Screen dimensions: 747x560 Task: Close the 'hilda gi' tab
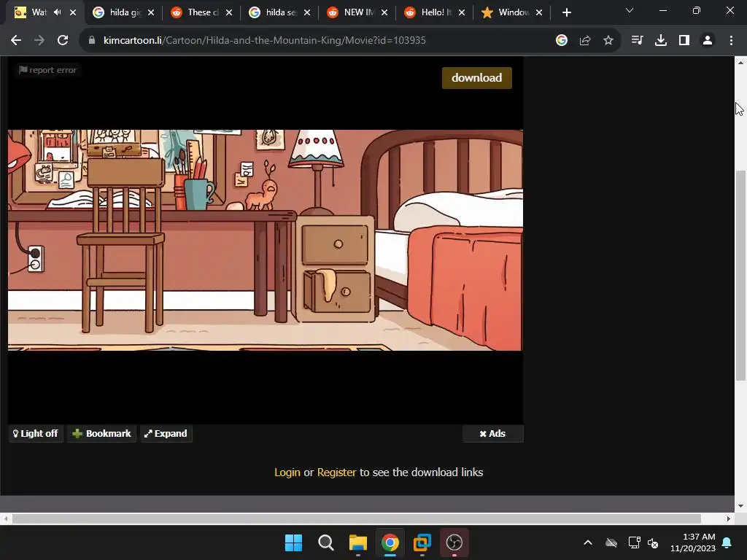pyautogui.click(x=151, y=12)
